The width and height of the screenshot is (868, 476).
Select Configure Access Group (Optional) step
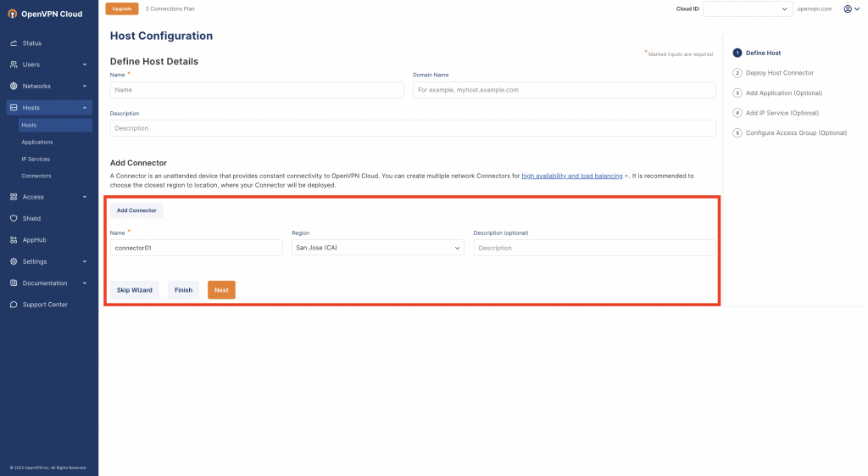pyautogui.click(x=796, y=133)
